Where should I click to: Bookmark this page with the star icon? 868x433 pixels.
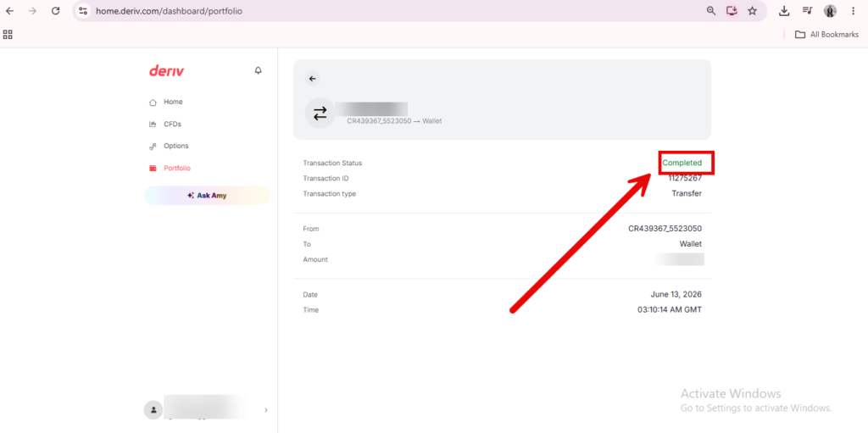(753, 10)
